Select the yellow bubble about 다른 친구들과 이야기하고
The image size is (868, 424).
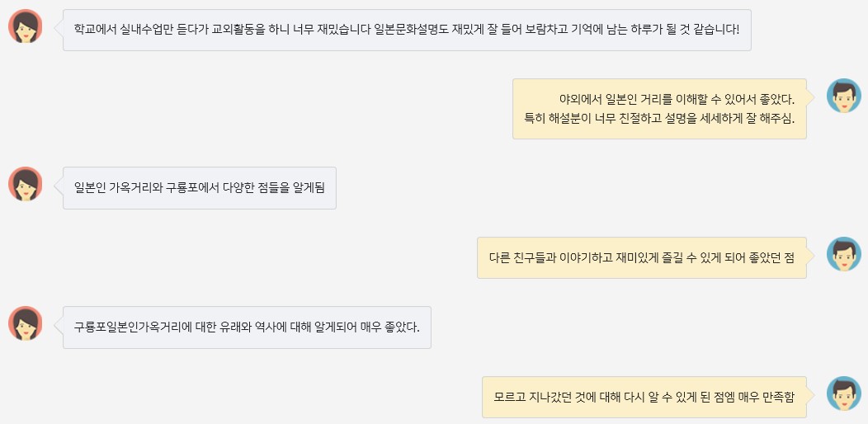click(x=641, y=257)
